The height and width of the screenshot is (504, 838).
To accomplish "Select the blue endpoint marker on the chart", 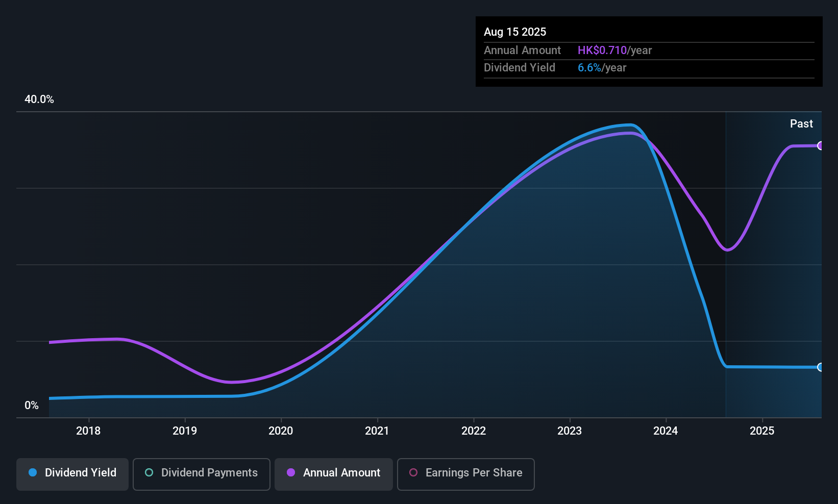I will [821, 367].
